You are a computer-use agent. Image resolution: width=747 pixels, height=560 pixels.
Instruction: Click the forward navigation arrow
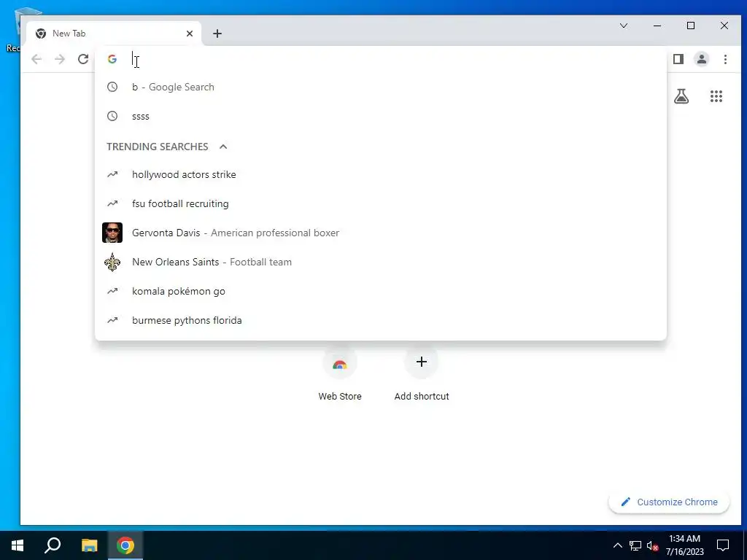60,59
